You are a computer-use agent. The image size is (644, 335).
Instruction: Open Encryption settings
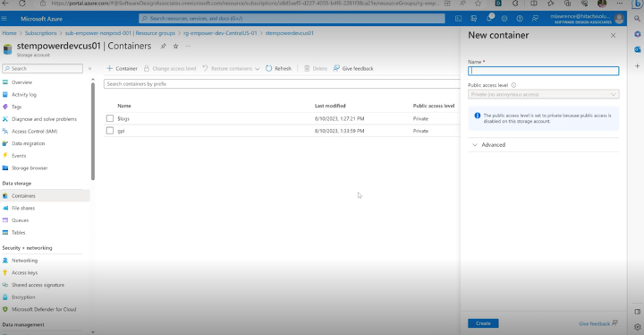pos(23,297)
